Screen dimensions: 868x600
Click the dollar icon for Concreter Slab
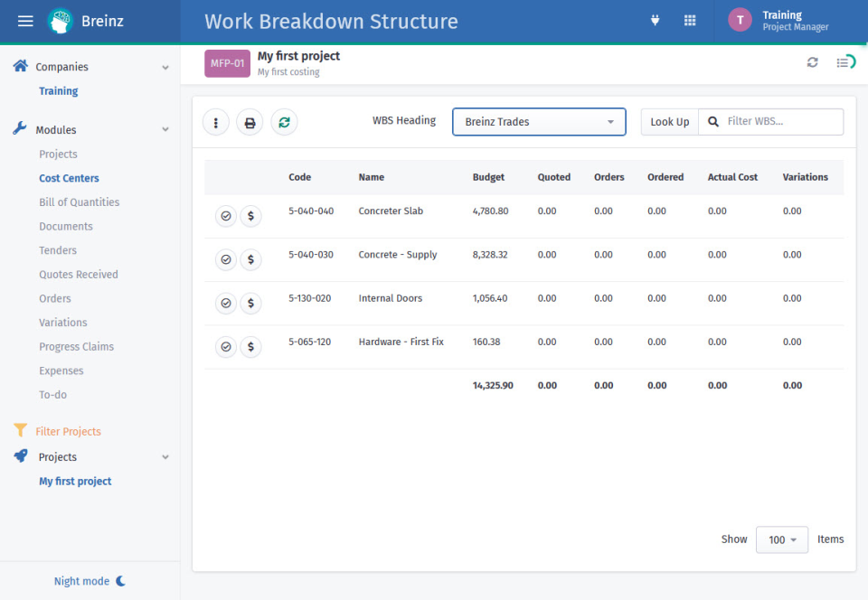pos(250,216)
